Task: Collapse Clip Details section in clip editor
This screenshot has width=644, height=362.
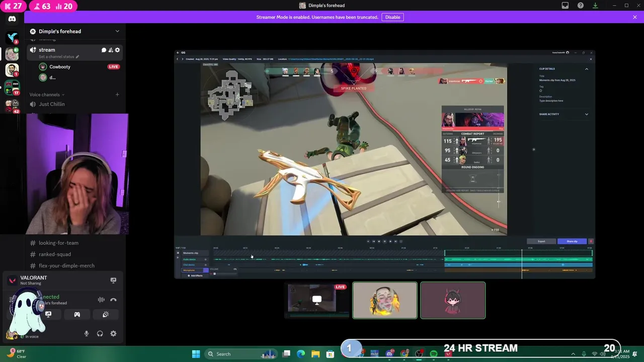Action: 586,69
